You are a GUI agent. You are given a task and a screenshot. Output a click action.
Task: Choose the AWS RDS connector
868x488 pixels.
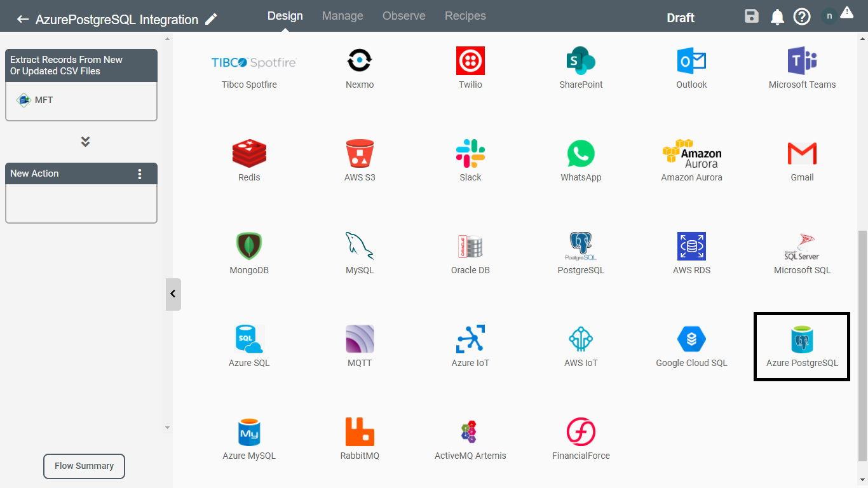tap(691, 253)
